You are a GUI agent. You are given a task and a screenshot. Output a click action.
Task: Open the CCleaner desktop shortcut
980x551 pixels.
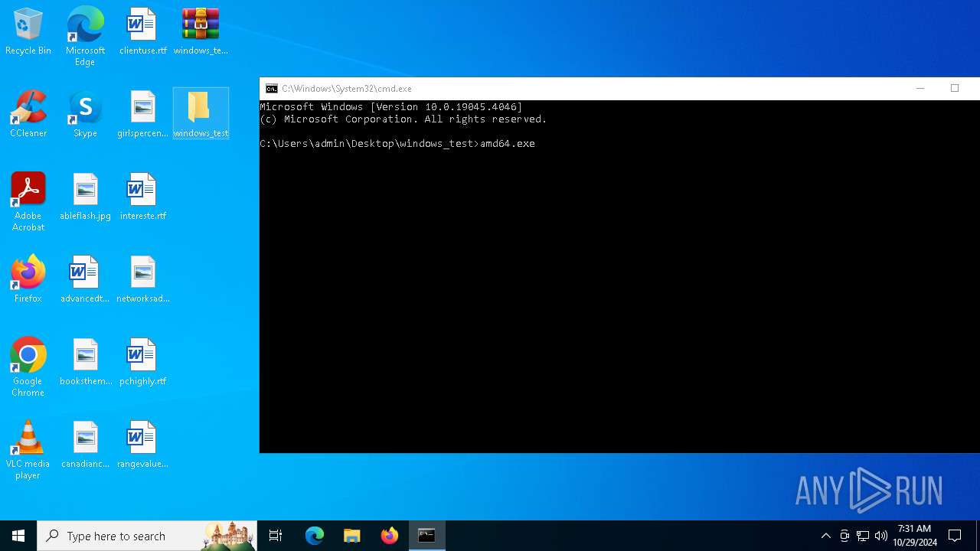click(x=28, y=115)
